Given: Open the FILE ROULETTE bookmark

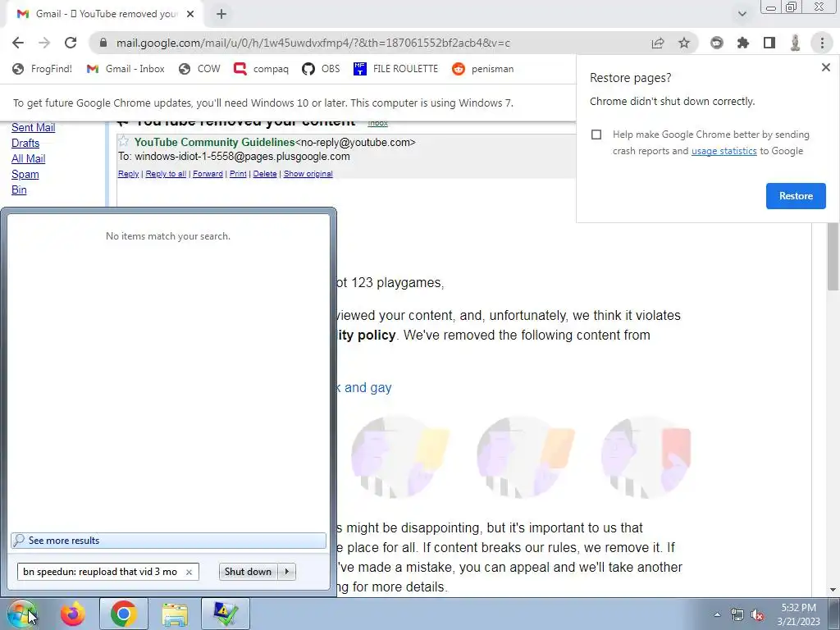Looking at the screenshot, I should click(x=396, y=69).
